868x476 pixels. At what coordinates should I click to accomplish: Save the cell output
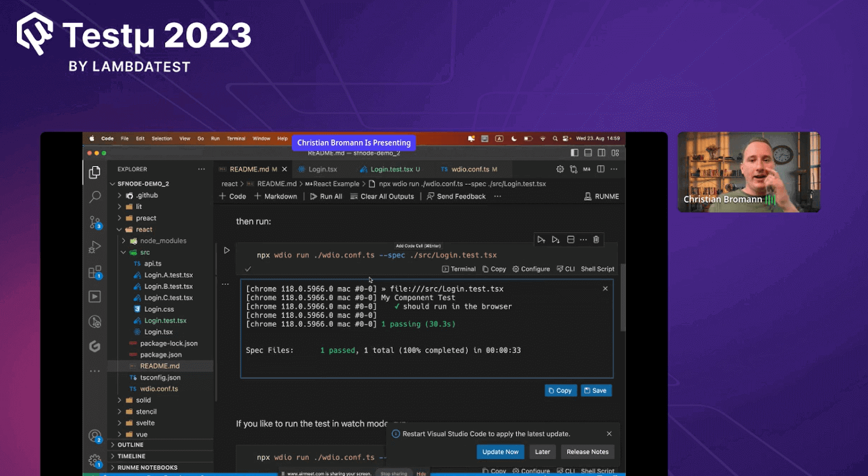(x=596, y=390)
